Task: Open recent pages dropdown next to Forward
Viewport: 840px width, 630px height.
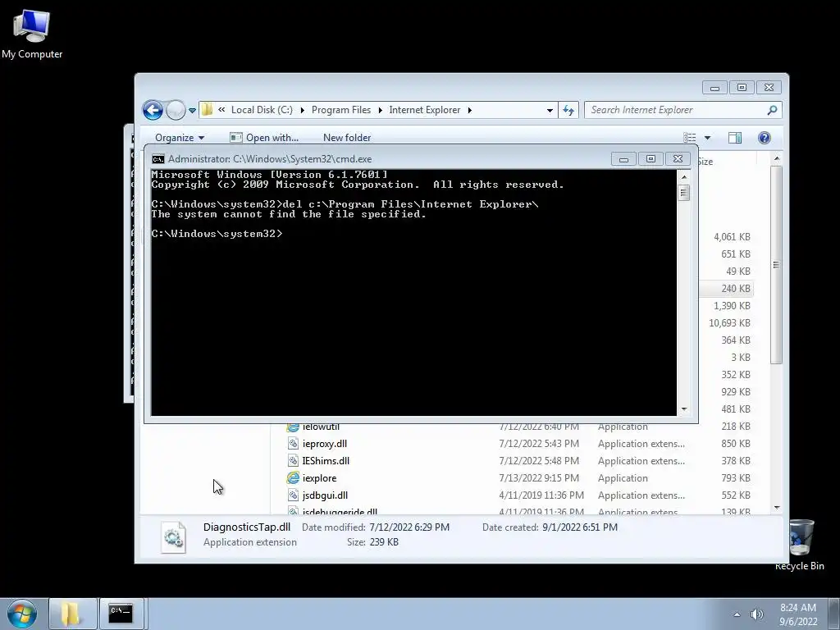Action: [192, 111]
